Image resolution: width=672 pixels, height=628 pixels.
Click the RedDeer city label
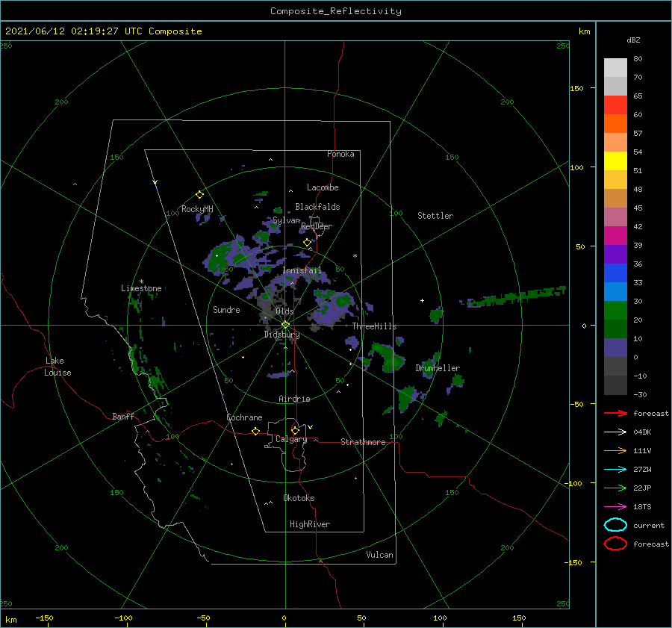pos(317,226)
